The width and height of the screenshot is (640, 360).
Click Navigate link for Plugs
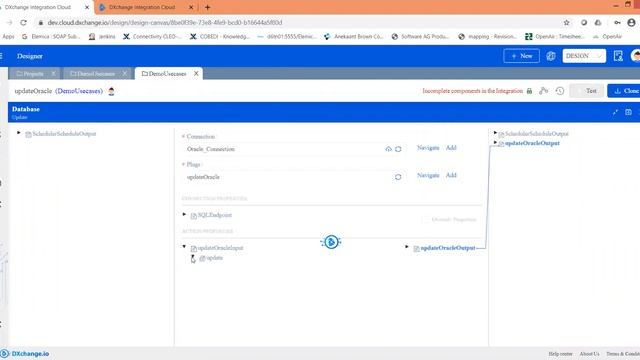pyautogui.click(x=428, y=176)
